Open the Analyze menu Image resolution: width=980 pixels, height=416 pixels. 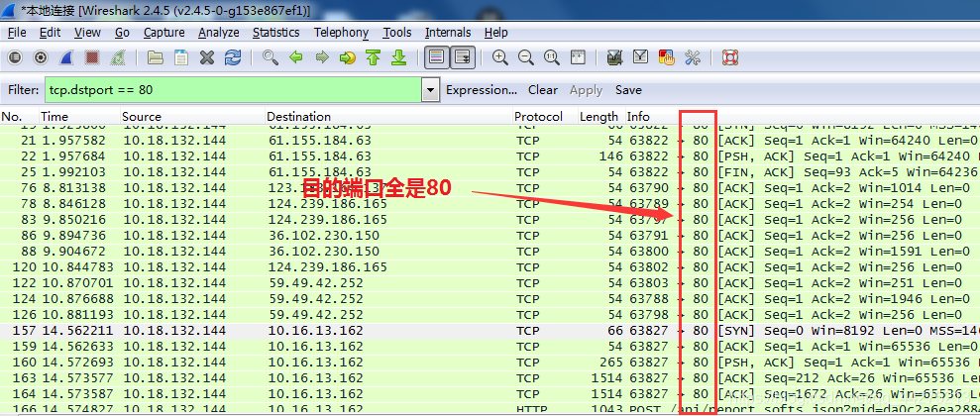coord(219,33)
